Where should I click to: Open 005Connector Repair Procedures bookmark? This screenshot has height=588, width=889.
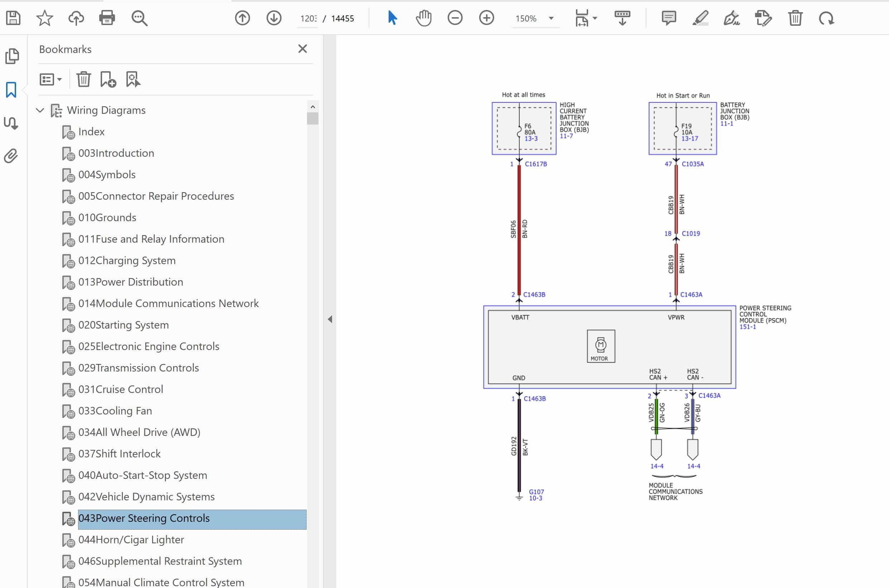[156, 196]
